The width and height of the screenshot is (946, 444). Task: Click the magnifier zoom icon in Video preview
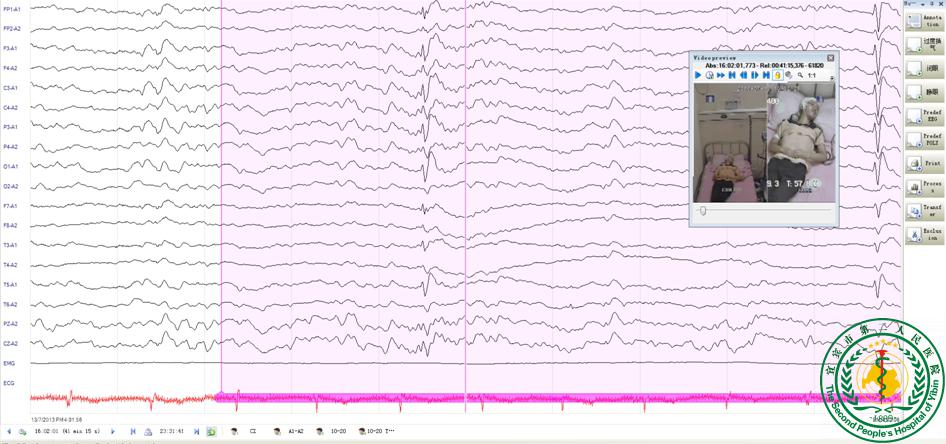[x=800, y=75]
